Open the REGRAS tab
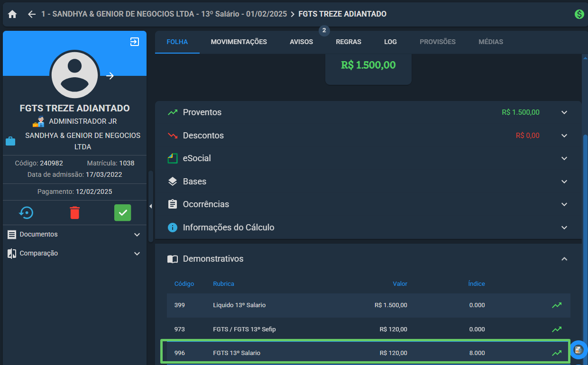588x365 pixels. point(349,42)
